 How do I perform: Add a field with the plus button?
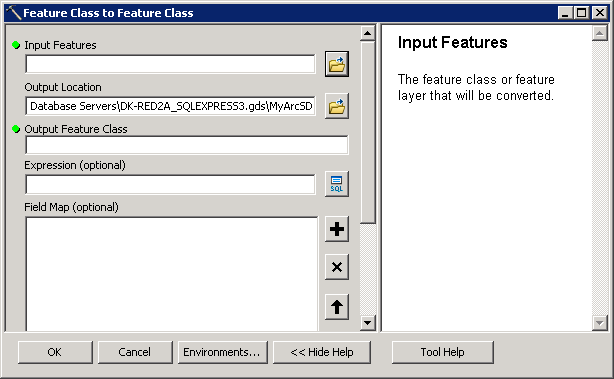[337, 229]
